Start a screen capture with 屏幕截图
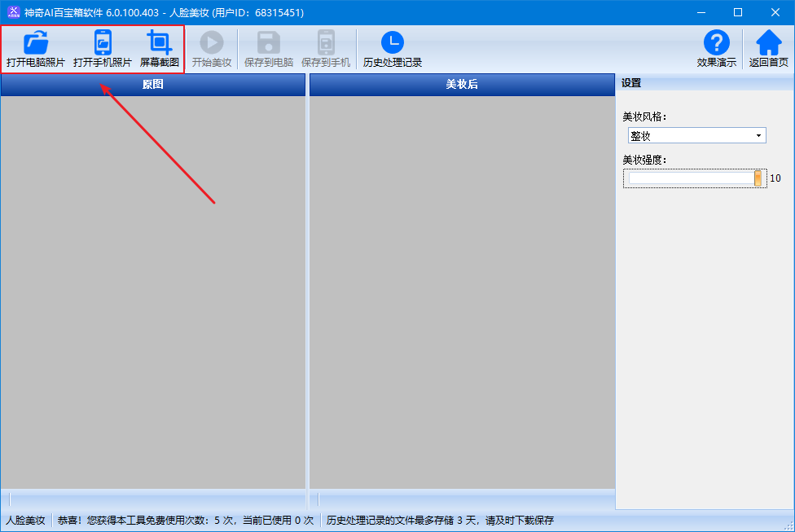The width and height of the screenshot is (795, 532). click(159, 49)
